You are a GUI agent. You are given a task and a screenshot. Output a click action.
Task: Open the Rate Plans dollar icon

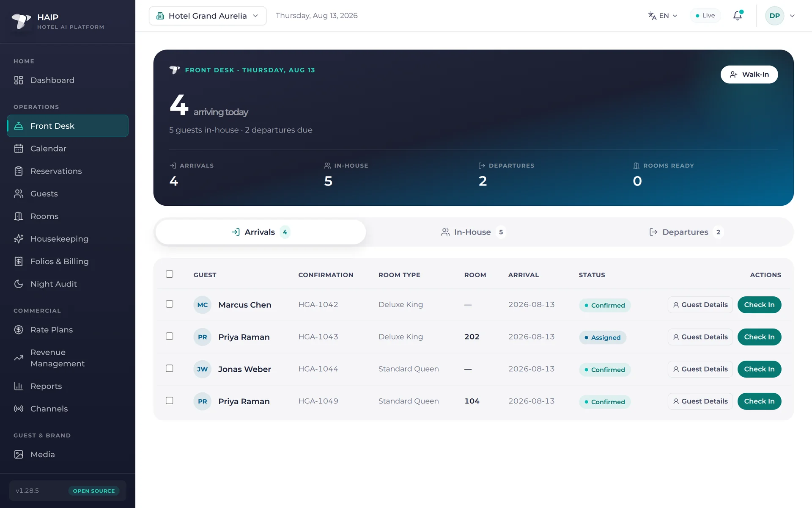tap(19, 330)
